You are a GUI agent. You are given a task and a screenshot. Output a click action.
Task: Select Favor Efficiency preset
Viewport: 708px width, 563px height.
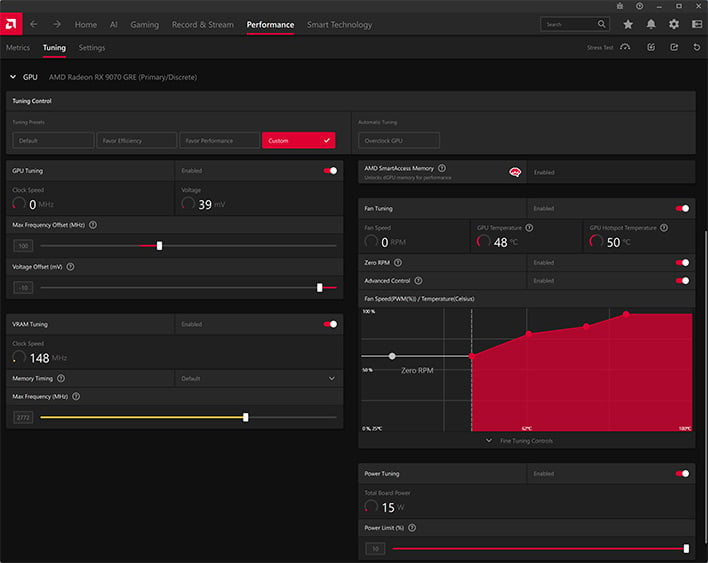click(x=136, y=140)
